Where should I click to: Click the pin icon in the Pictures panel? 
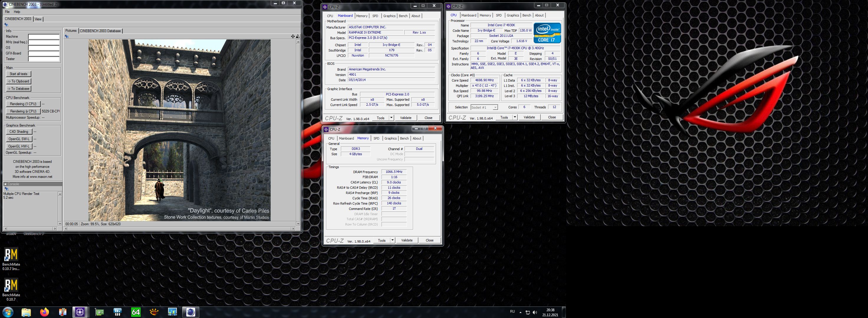(67, 36)
